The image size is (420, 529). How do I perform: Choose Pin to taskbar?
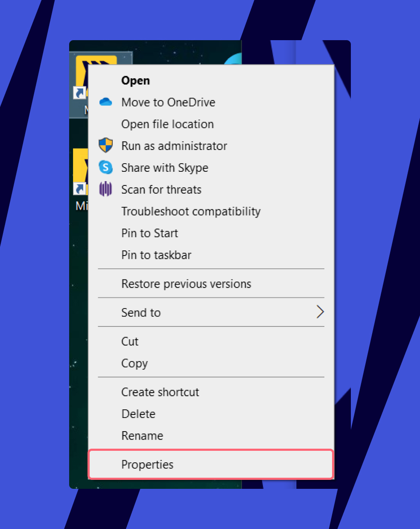(x=156, y=255)
